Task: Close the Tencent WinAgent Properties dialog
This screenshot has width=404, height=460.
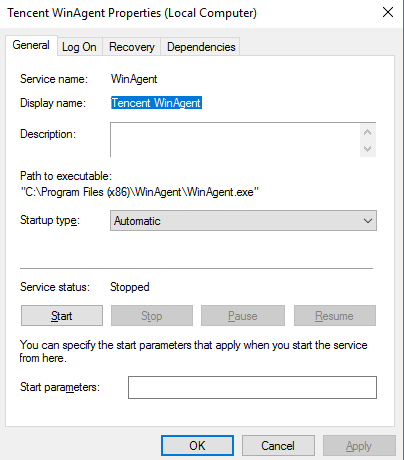Action: pos(388,13)
